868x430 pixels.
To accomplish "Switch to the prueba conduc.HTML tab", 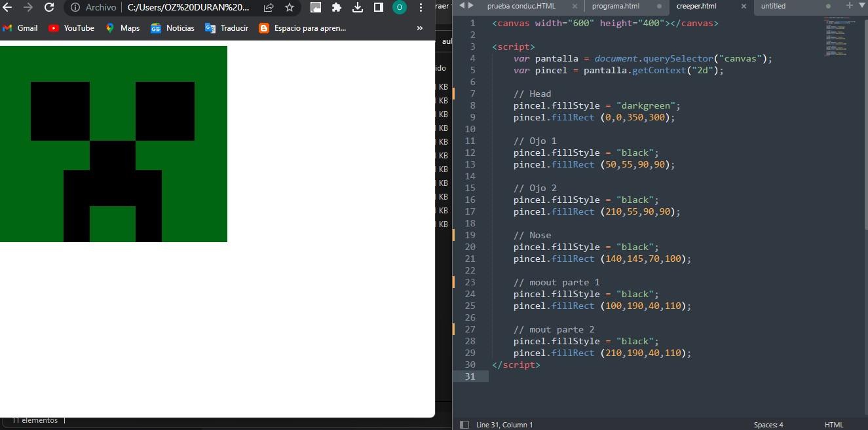I will point(521,6).
